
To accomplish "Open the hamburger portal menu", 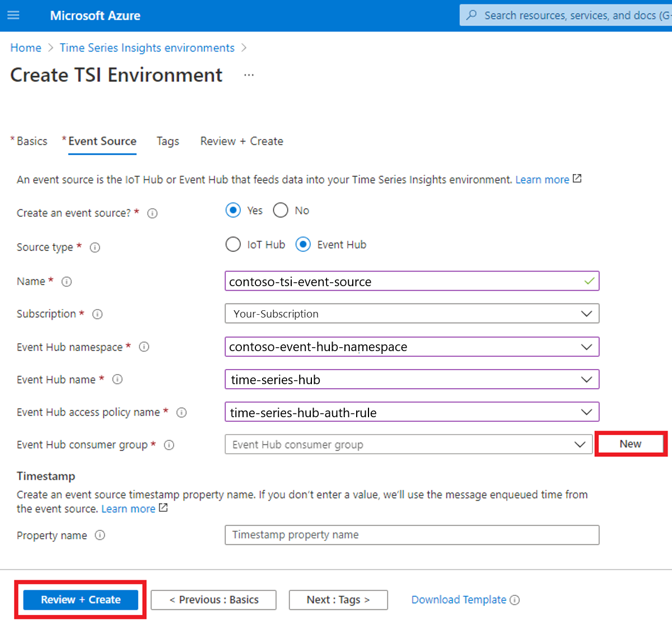I will coord(13,15).
